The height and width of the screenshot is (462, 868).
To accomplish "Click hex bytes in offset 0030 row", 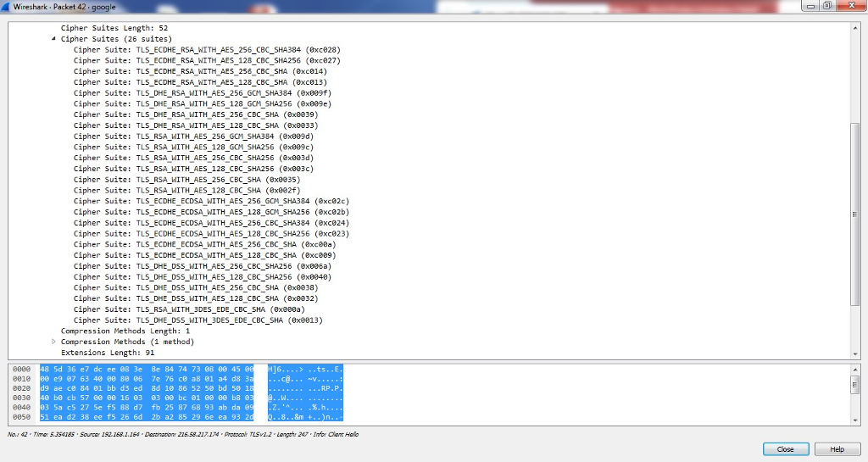I will pyautogui.click(x=147, y=398).
